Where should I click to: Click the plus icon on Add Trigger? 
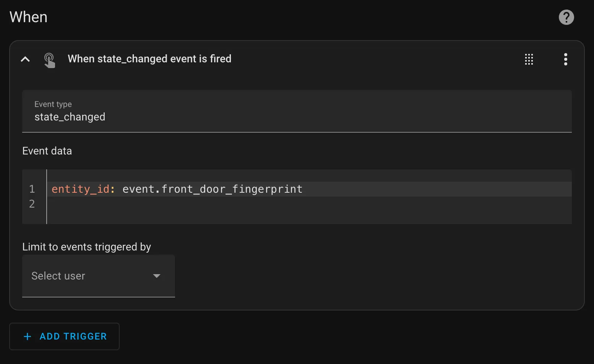click(27, 336)
